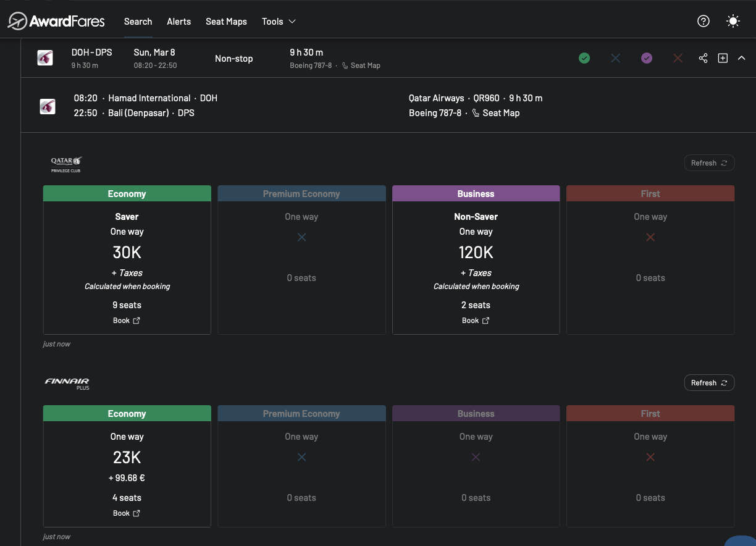The width and height of the screenshot is (756, 546).
Task: Book the Finnair Economy 23K fare
Action: [x=127, y=513]
